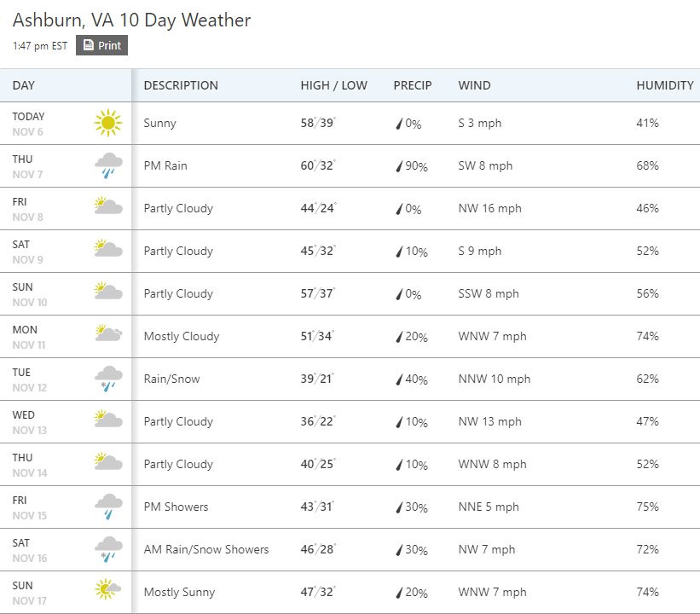Click the raindrop icon beside 90% precip
Screen dimensions: 700x614
(399, 166)
